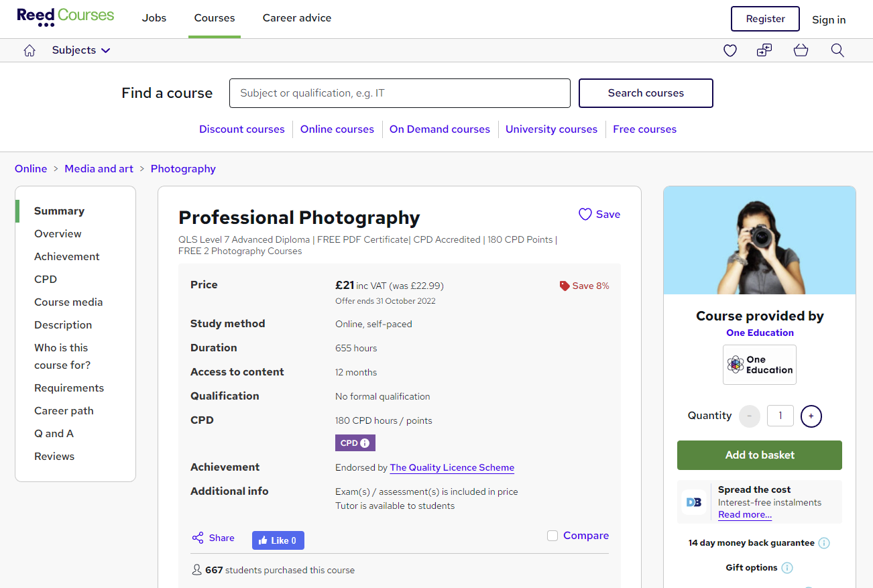Open the money back guarantee info icon
The image size is (873, 588).
click(824, 543)
